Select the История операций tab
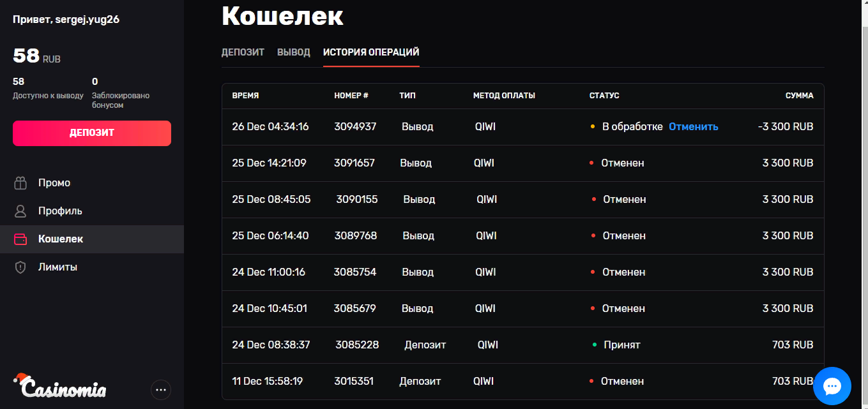The height and width of the screenshot is (409, 868). coord(371,52)
